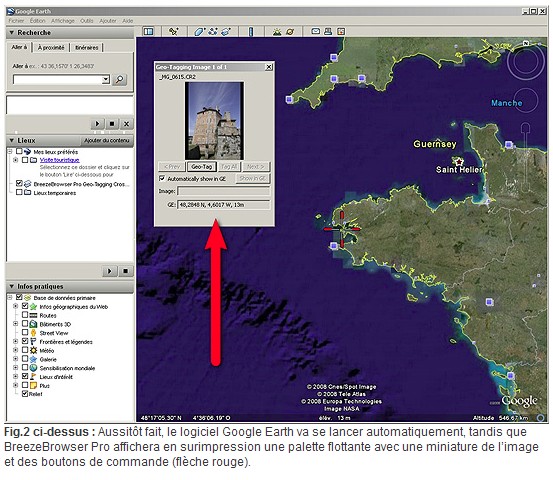Switch to the À proximité tab
The height and width of the screenshot is (480, 553).
51,47
